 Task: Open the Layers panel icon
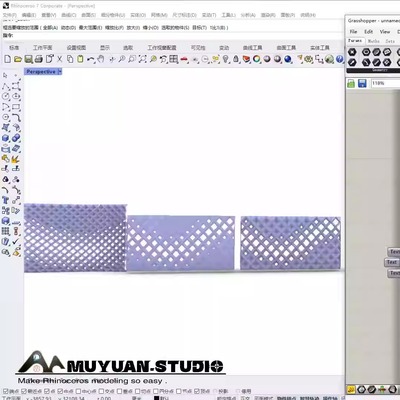click(246, 59)
